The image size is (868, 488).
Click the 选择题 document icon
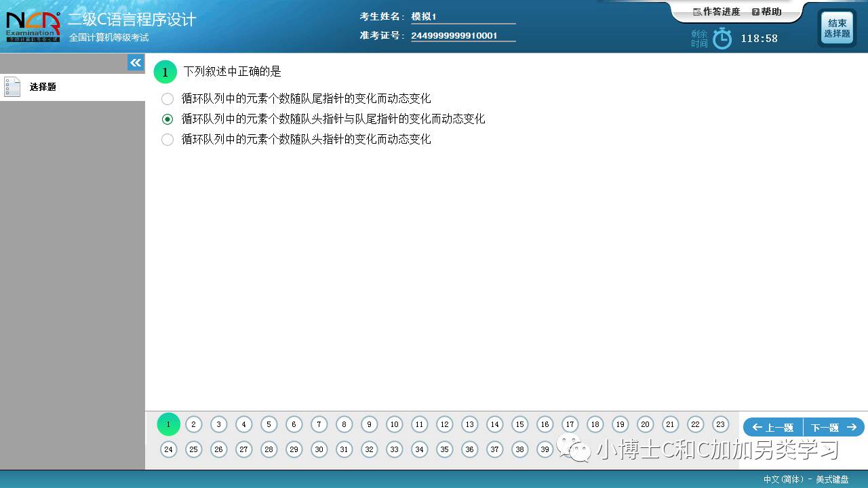(12, 87)
